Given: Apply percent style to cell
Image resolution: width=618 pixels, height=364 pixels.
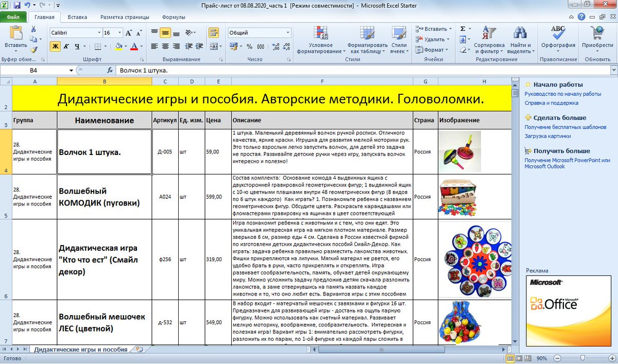Looking at the screenshot, I should point(249,46).
